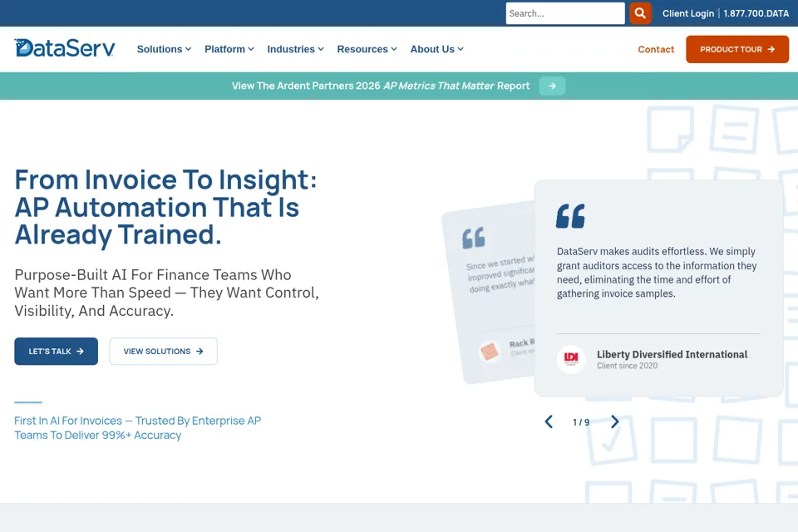The height and width of the screenshot is (532, 798).
Task: Click the 'First In AI For Invoices' tagline
Action: click(137, 428)
